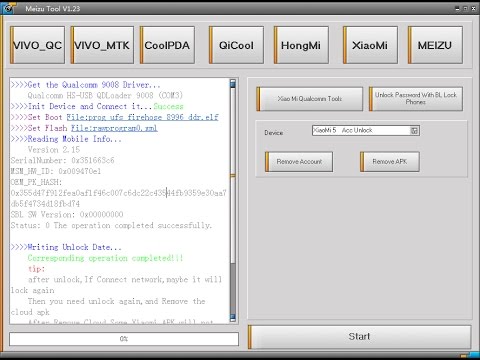This screenshot has width=480, height=360.
Task: Click the 'MSM_HW_ID' log line
Action: pyautogui.click(x=56, y=171)
